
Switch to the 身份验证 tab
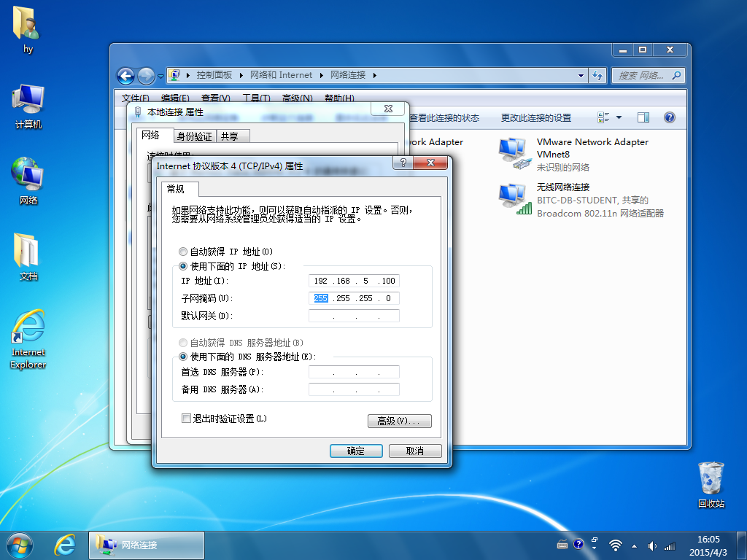click(194, 136)
